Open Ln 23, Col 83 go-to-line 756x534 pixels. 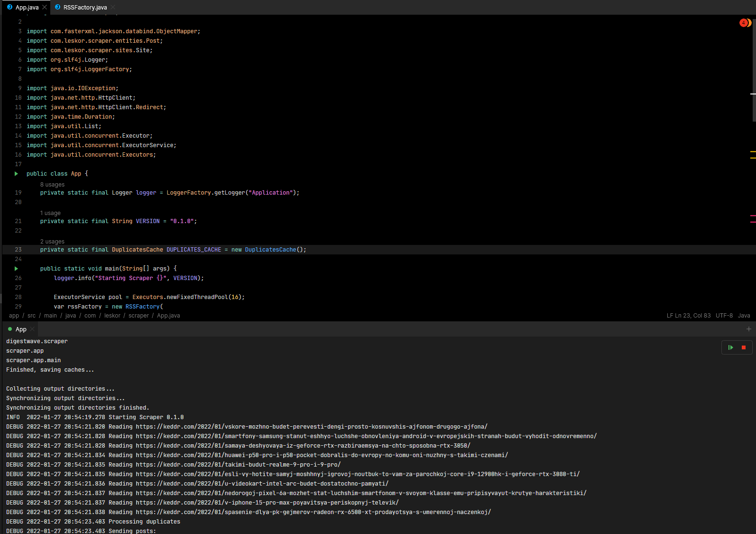693,316
